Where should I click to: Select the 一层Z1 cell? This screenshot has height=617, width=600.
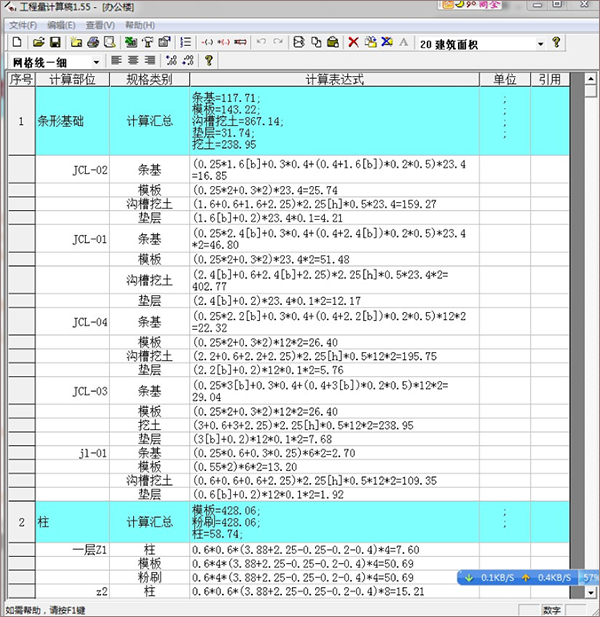72,550
